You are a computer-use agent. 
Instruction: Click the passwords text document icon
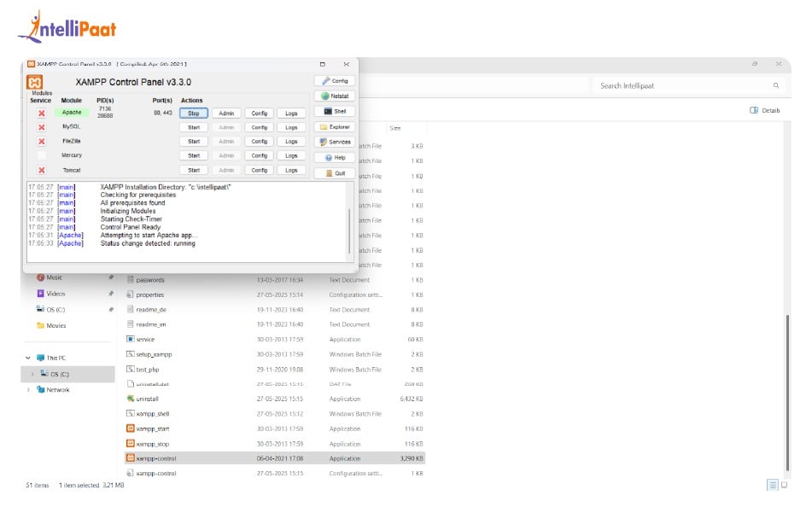pyautogui.click(x=131, y=279)
